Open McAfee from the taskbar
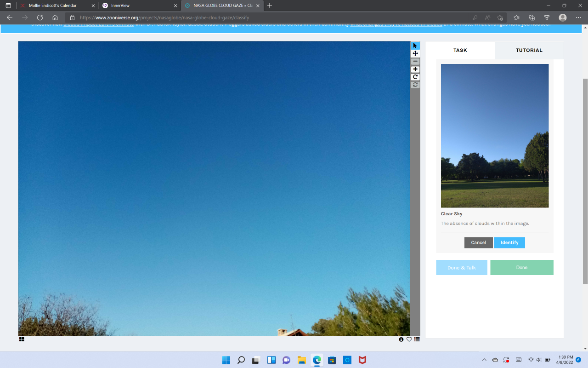Screen dimensions: 588x368 pos(362,360)
